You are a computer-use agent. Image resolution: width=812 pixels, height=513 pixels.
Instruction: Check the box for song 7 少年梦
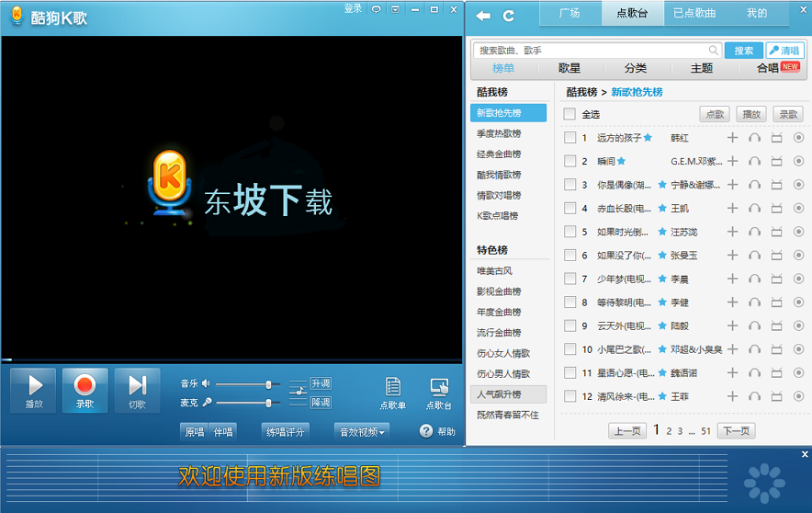click(x=570, y=279)
